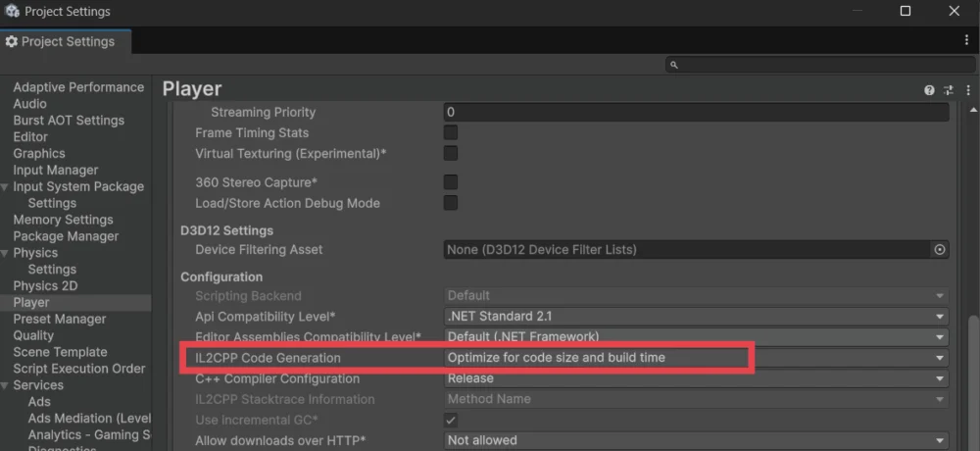Open the Allow downloads over HTTP dropdown
The image size is (980, 451).
pyautogui.click(x=696, y=440)
